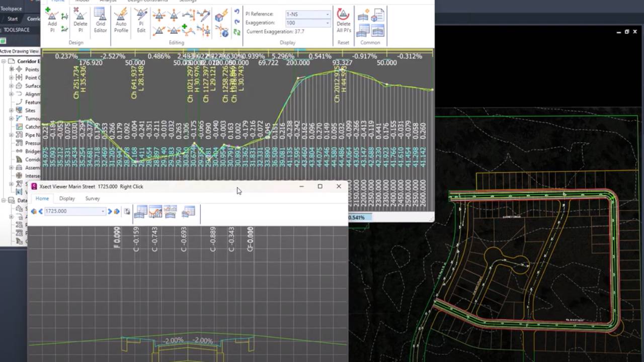Viewport: 644px width, 362px height.
Task: Click the Current Exaggeration 37.7 text
Action: pyautogui.click(x=275, y=32)
